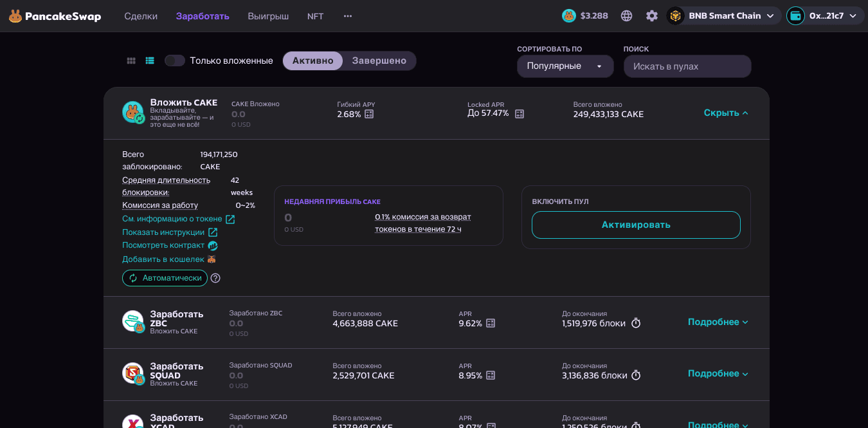Screen dimensions: 868x428
Task: Click the help question mark near Автоматически
Action: pos(215,278)
